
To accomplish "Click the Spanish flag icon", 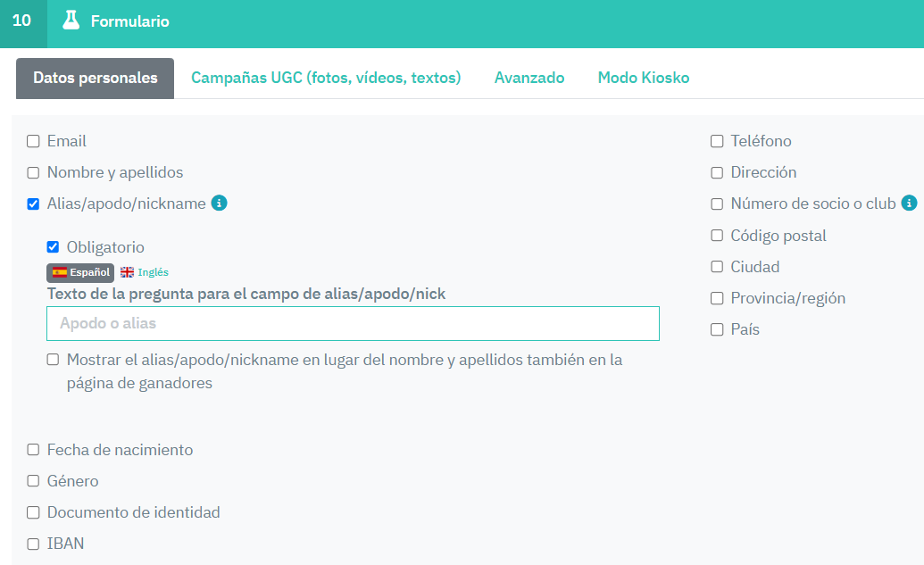I will tap(60, 272).
